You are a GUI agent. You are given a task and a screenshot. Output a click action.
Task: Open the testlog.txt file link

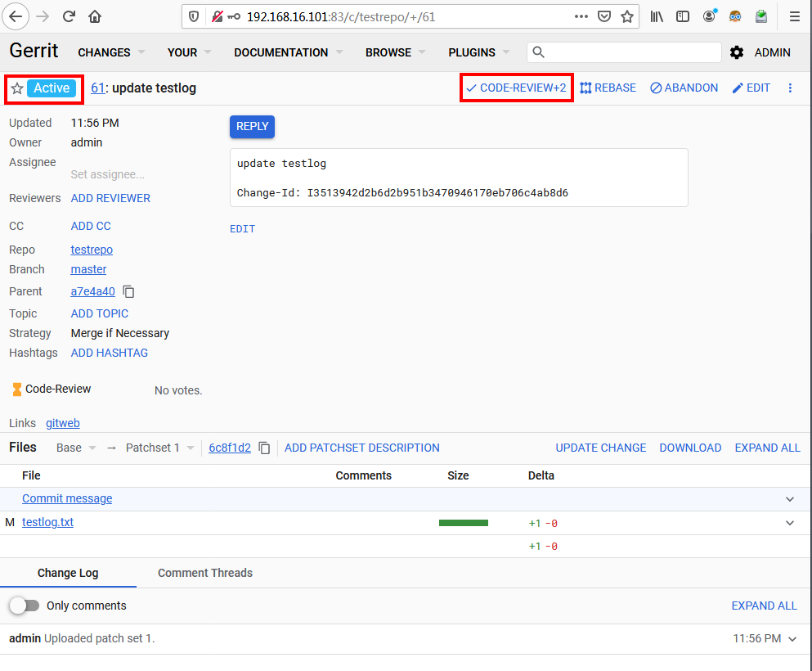[47, 522]
